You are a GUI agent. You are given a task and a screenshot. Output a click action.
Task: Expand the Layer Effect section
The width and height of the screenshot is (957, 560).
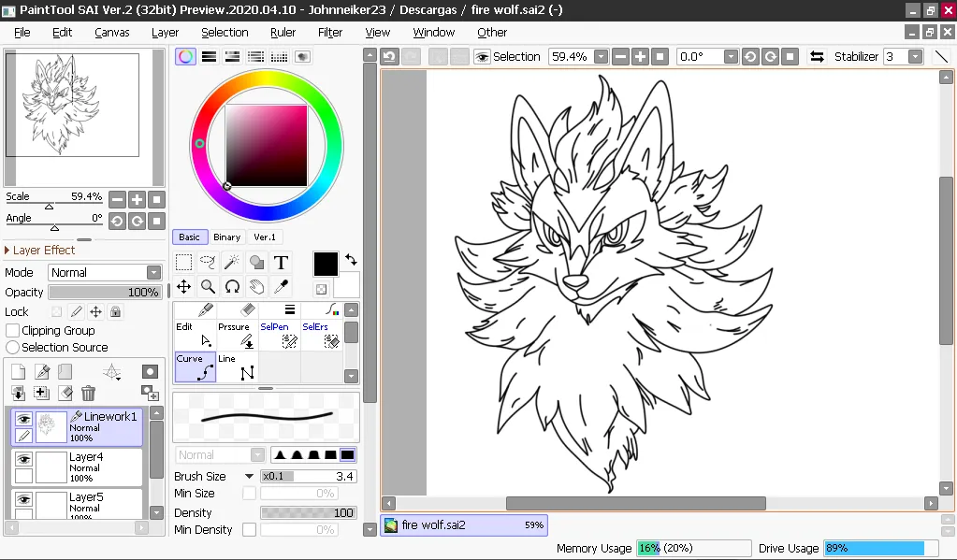coord(39,251)
